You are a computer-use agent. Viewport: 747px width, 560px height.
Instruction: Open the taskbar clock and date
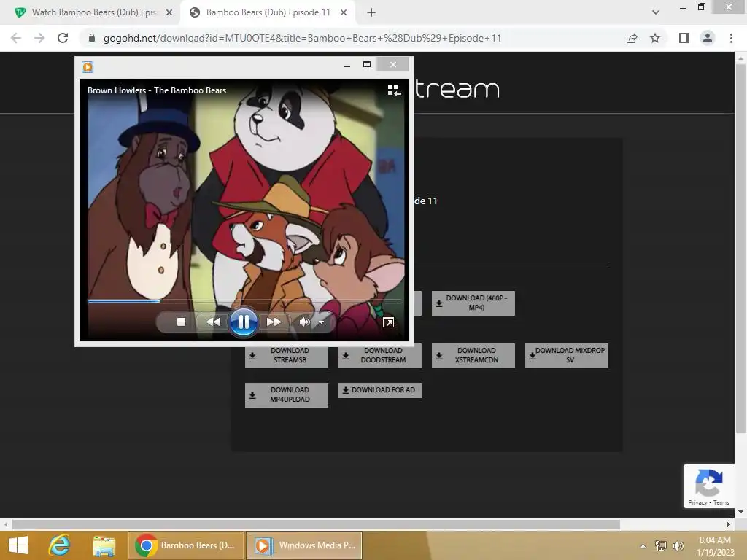point(715,546)
